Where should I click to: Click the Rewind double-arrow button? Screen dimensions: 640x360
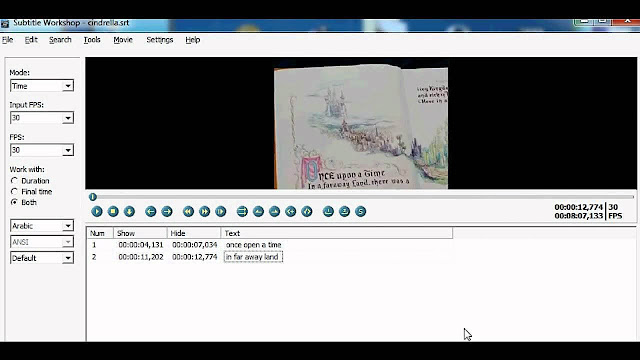point(188,211)
